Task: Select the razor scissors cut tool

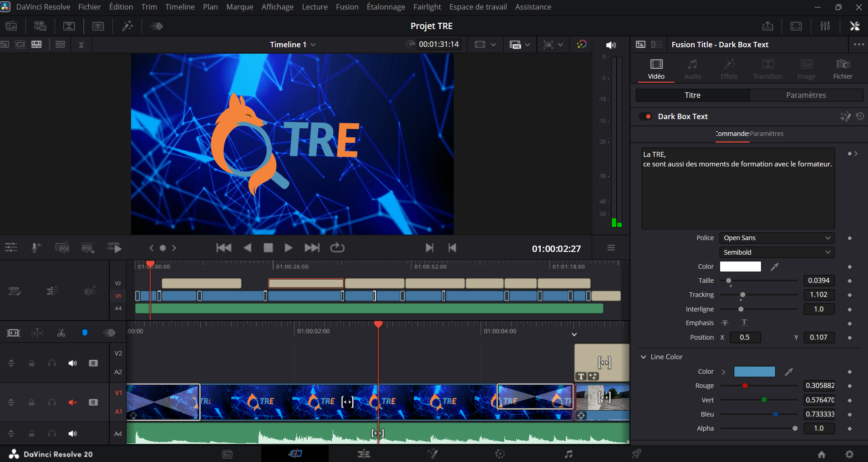Action: click(61, 333)
